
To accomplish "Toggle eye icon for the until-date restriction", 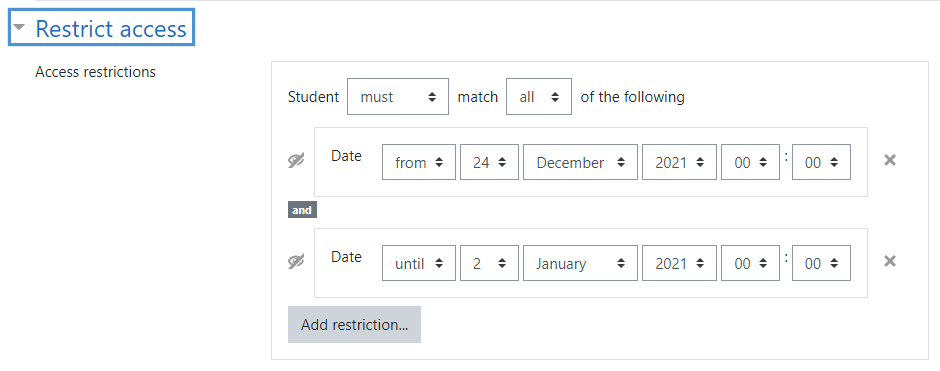I will (x=296, y=262).
